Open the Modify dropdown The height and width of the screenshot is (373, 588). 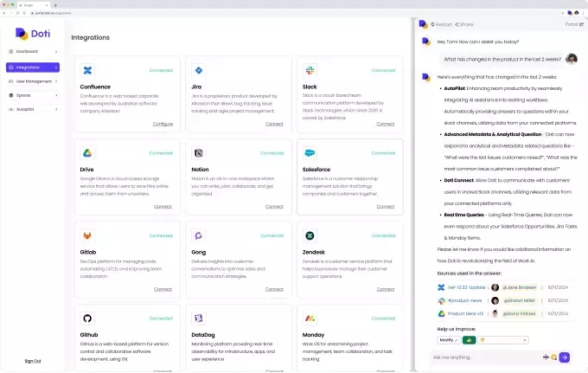[449, 340]
